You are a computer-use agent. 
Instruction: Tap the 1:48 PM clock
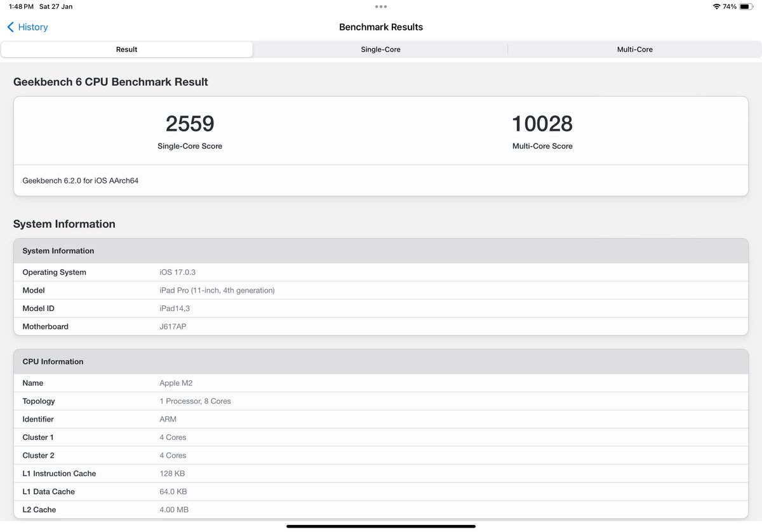click(x=20, y=6)
